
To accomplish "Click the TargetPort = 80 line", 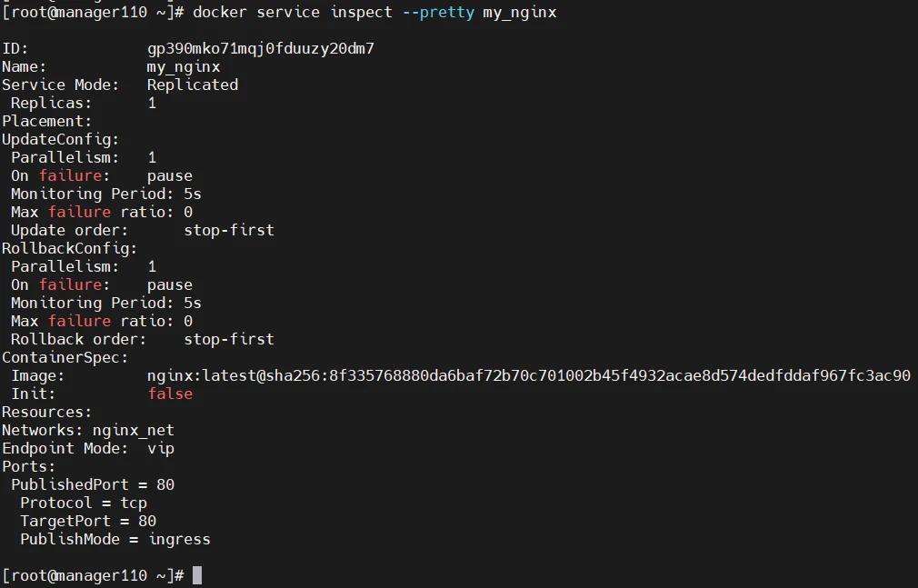I will (x=88, y=522).
